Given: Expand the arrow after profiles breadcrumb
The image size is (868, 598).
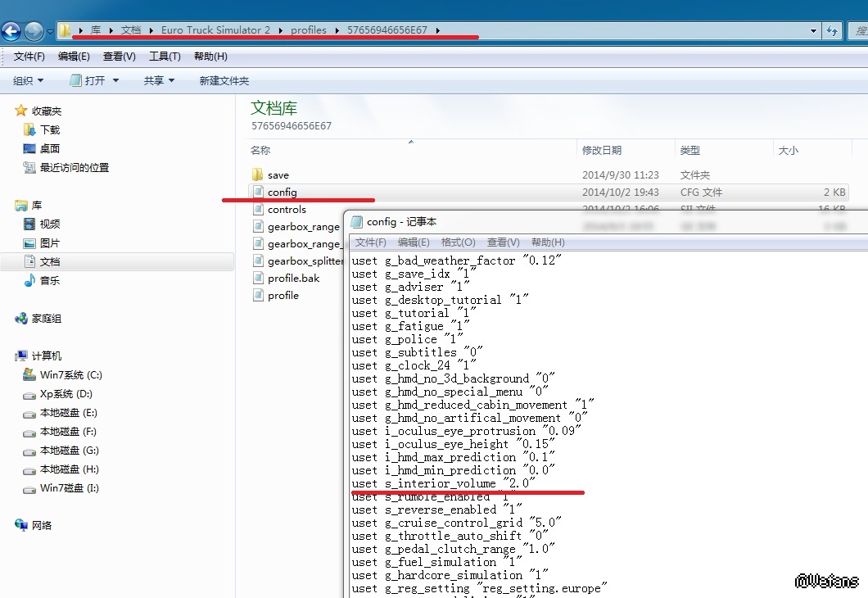Looking at the screenshot, I should pyautogui.click(x=337, y=30).
